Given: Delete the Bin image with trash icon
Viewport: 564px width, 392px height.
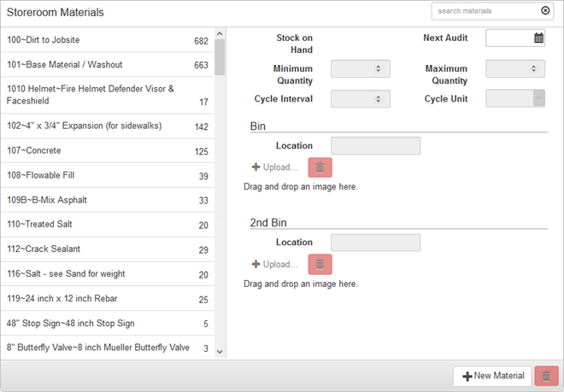Looking at the screenshot, I should point(320,167).
